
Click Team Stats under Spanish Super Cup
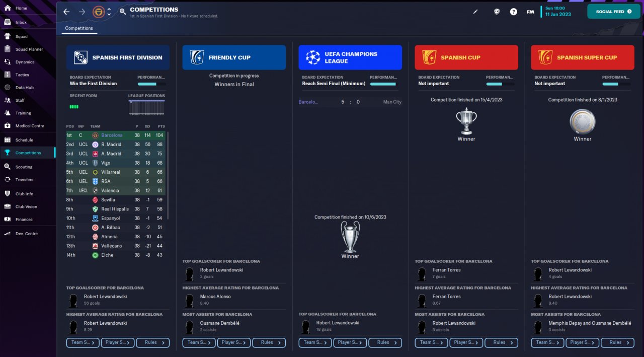pyautogui.click(x=548, y=342)
